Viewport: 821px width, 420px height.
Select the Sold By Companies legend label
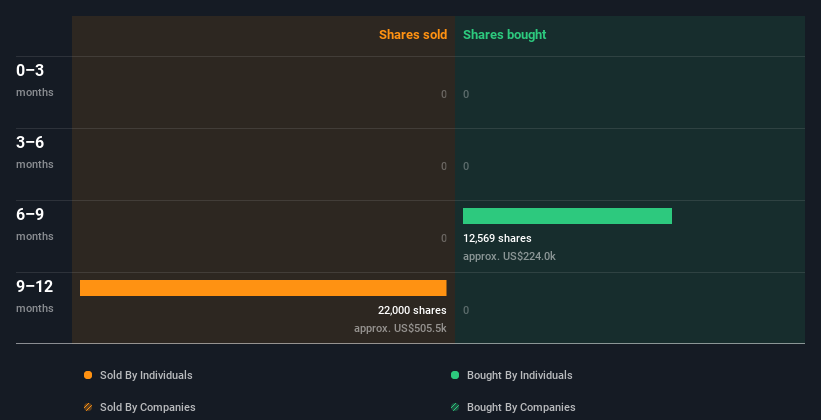(148, 407)
